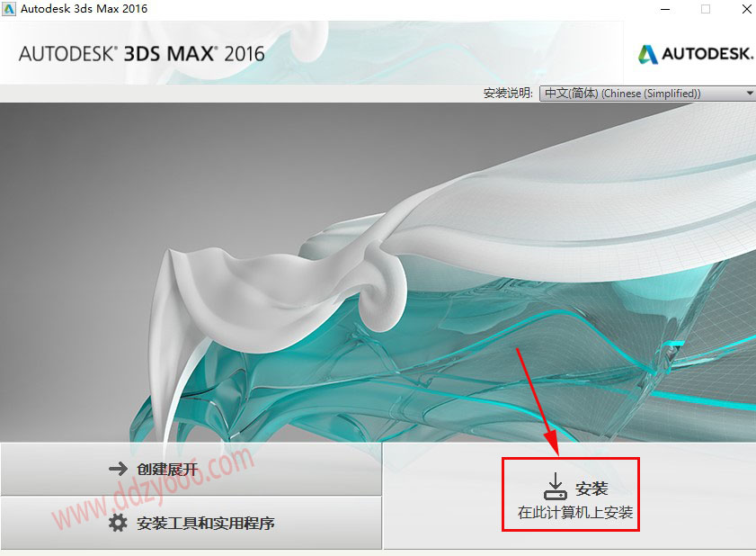756x556 pixels.
Task: Click the window title Autodesk 3ds Max 2016
Action: [84, 9]
